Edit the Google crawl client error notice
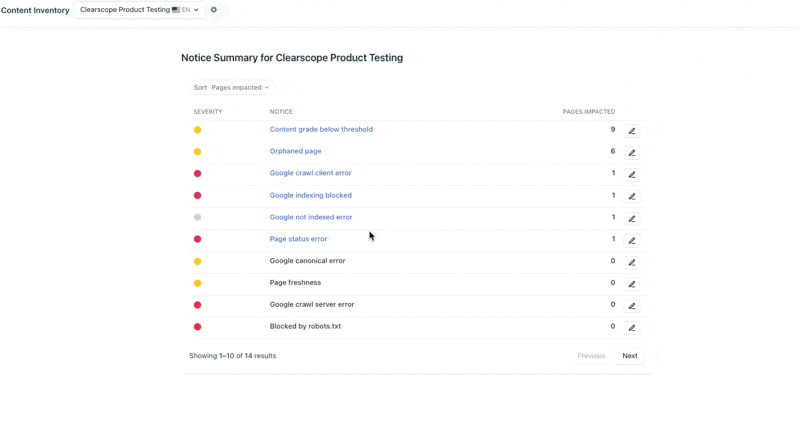800x430 pixels. point(632,174)
